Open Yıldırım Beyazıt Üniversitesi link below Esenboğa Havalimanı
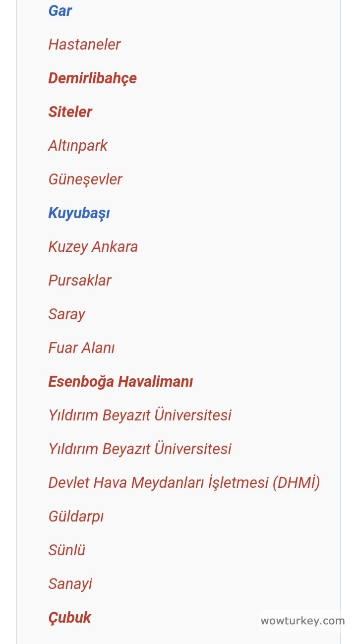Screen dimensions: 357x644 [x=140, y=415]
